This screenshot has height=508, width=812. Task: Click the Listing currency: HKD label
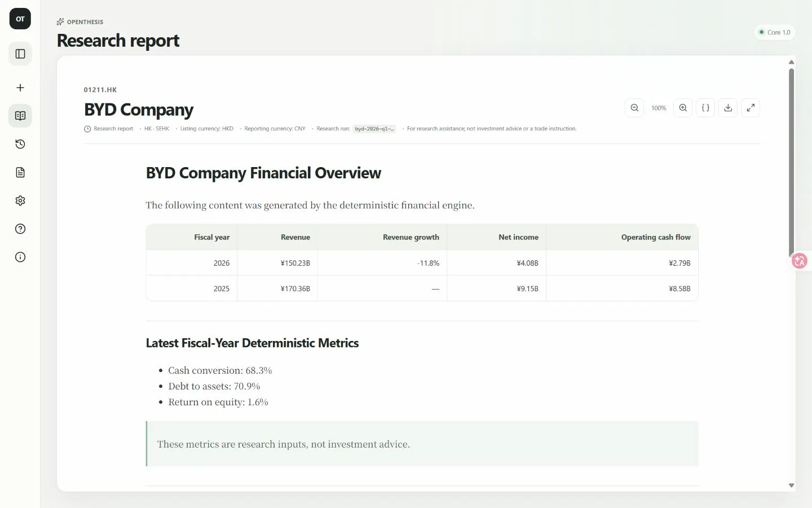click(x=206, y=129)
